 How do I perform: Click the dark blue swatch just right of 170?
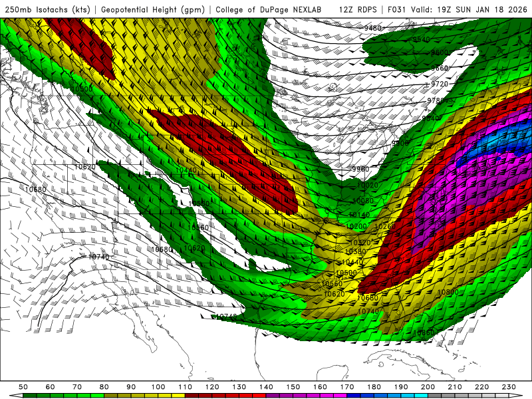pyautogui.click(x=354, y=396)
